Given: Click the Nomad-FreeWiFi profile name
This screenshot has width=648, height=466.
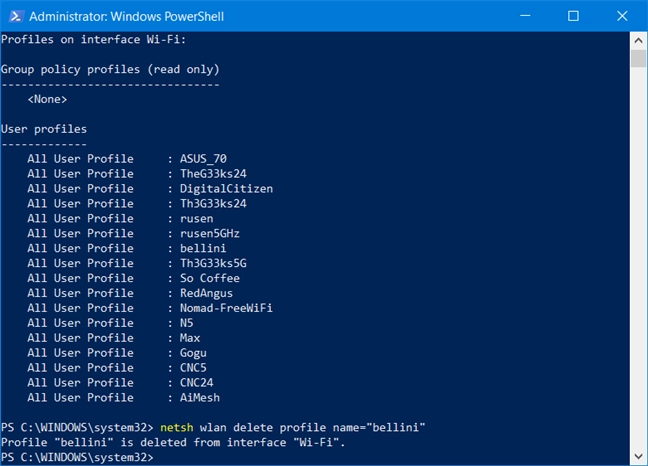Looking at the screenshot, I should tap(226, 308).
